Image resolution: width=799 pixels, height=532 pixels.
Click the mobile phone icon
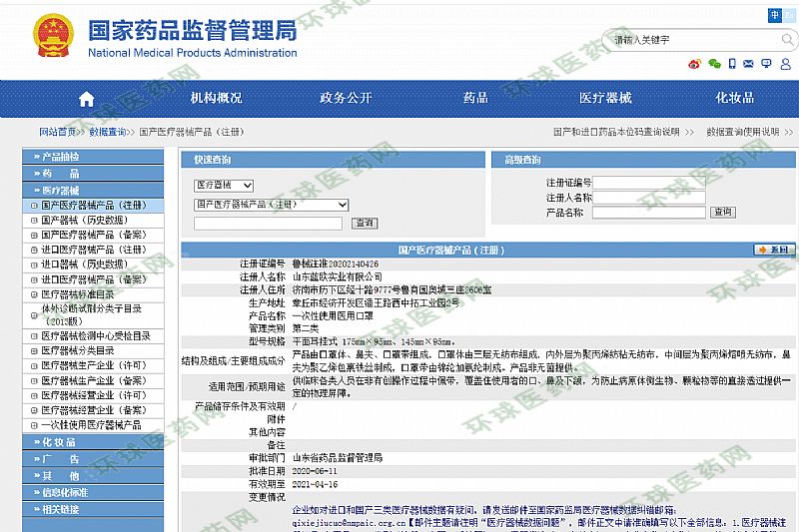(734, 64)
